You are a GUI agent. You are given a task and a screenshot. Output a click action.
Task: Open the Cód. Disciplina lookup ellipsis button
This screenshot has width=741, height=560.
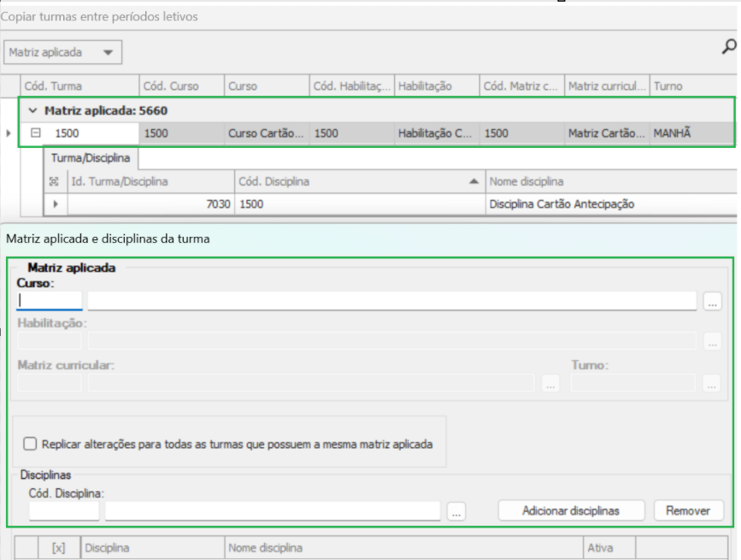coord(456,511)
